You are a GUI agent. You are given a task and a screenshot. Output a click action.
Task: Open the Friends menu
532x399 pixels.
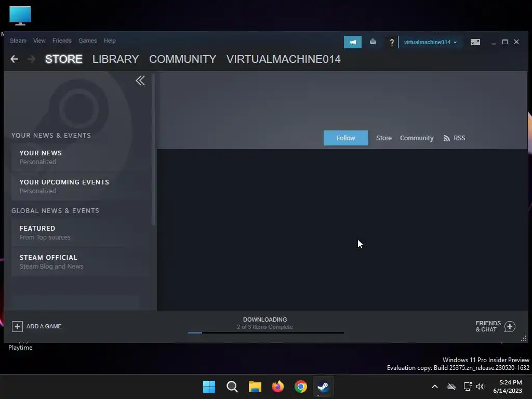point(62,41)
